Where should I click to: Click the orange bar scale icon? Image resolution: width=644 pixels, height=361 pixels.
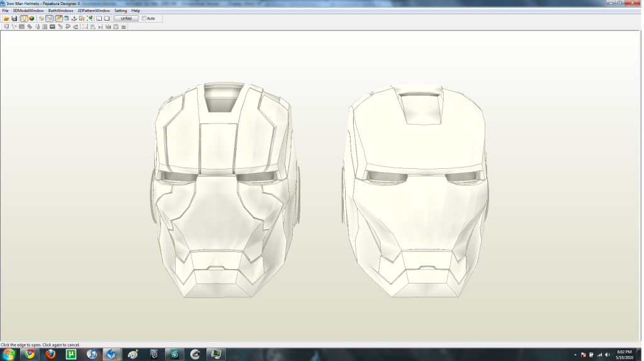(82, 18)
